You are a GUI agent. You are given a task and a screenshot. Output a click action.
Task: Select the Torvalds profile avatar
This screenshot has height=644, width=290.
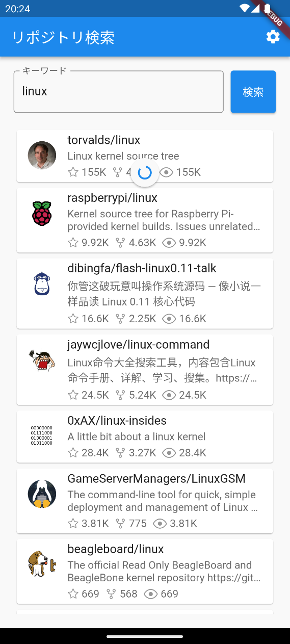tap(42, 156)
